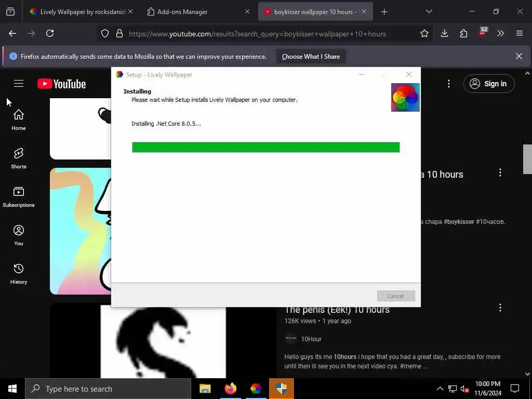
Task: Click the #boykisser hashtag in description
Action: [459, 221]
